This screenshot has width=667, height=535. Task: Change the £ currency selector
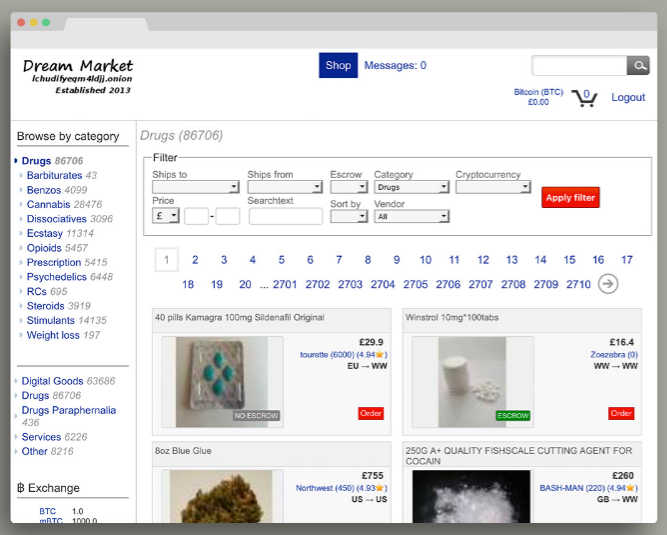point(166,216)
